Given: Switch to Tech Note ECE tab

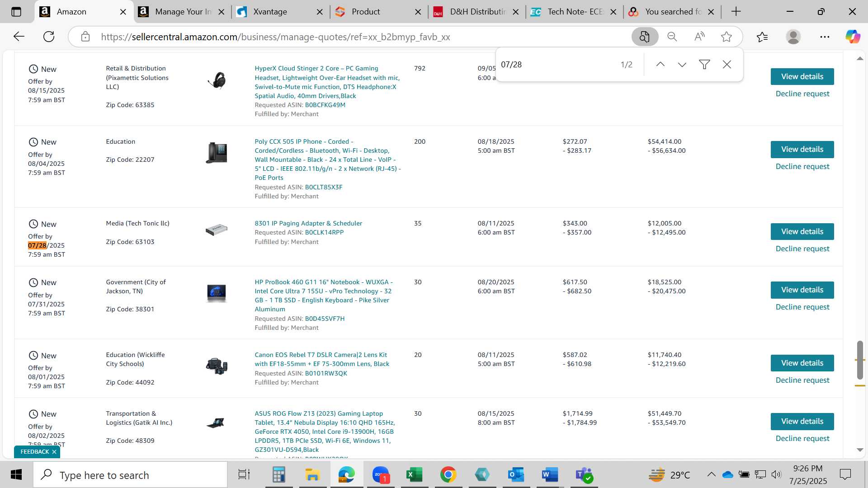Looking at the screenshot, I should pyautogui.click(x=575, y=12).
